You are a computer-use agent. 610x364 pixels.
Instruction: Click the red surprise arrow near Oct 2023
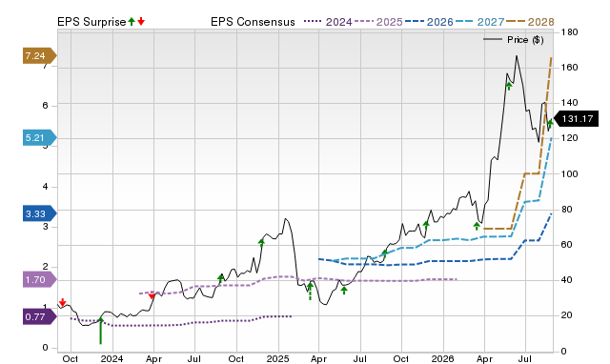pyautogui.click(x=63, y=302)
